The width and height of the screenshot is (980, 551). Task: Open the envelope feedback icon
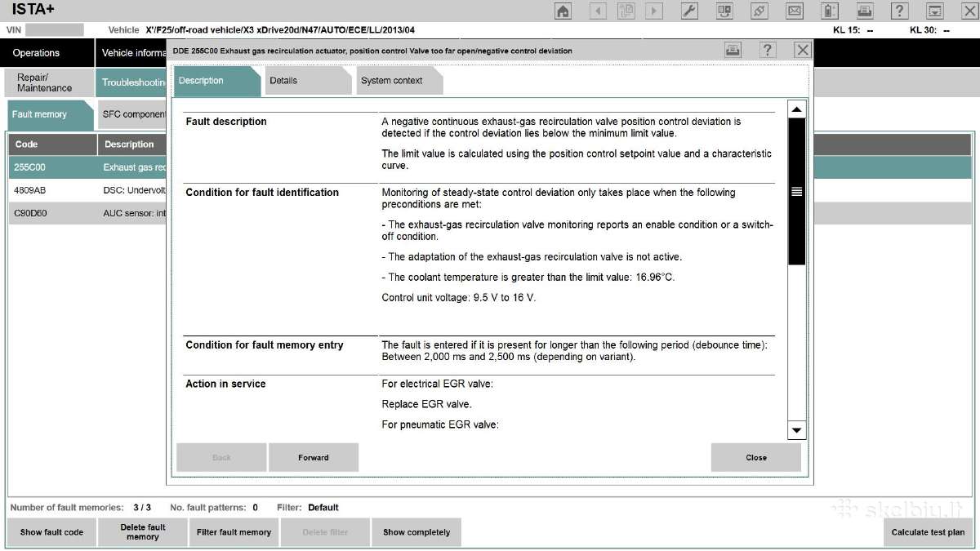coord(795,11)
